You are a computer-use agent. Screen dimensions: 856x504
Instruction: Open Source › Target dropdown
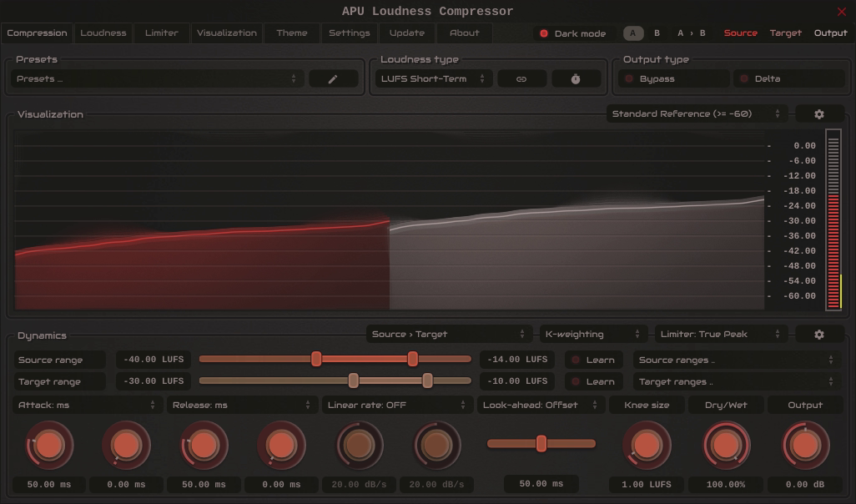point(449,334)
